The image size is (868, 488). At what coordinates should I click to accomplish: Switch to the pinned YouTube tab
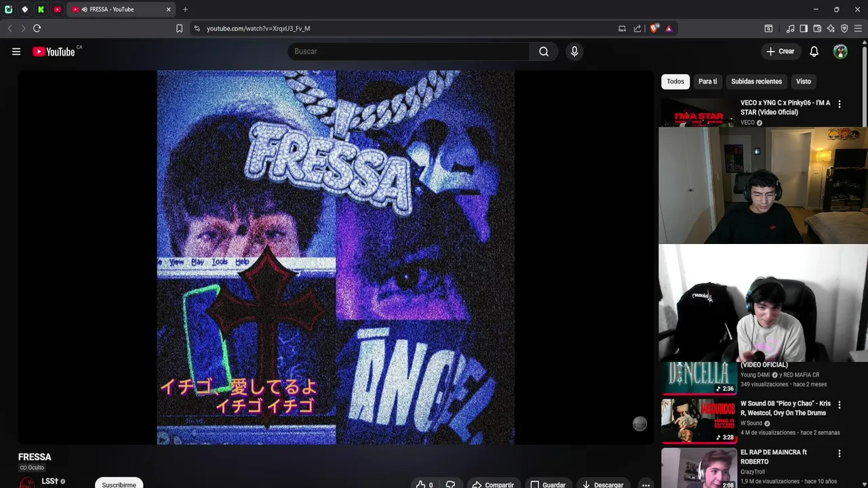tap(57, 9)
